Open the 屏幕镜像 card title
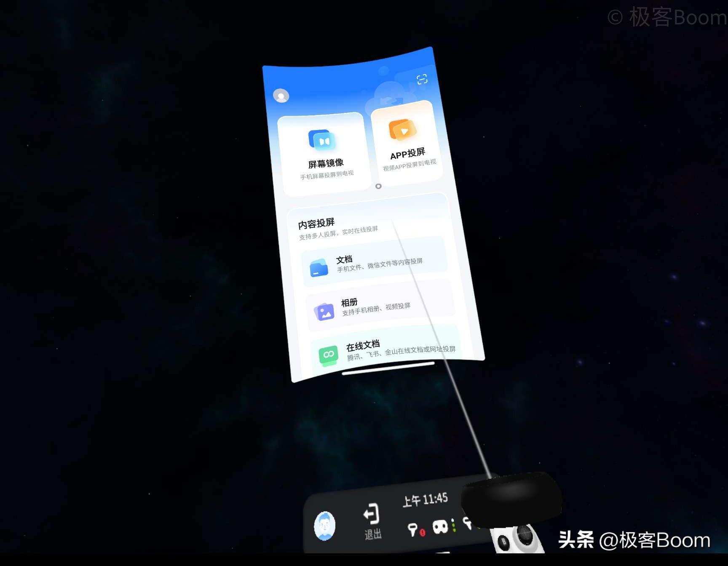The image size is (728, 566). pyautogui.click(x=326, y=163)
